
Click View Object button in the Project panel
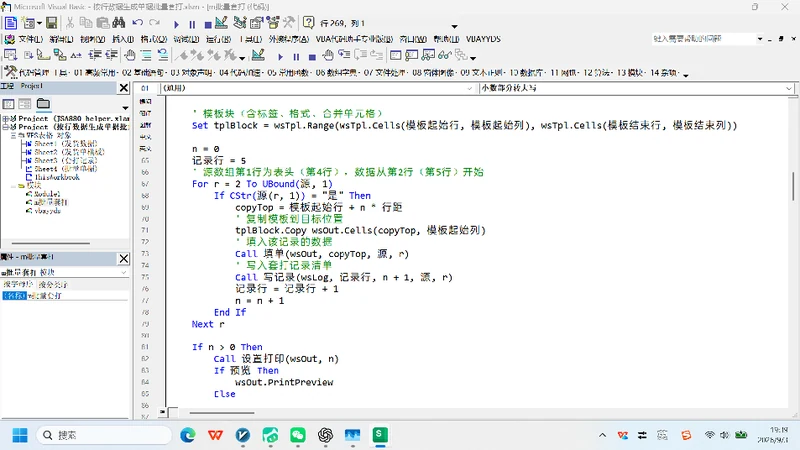24,104
